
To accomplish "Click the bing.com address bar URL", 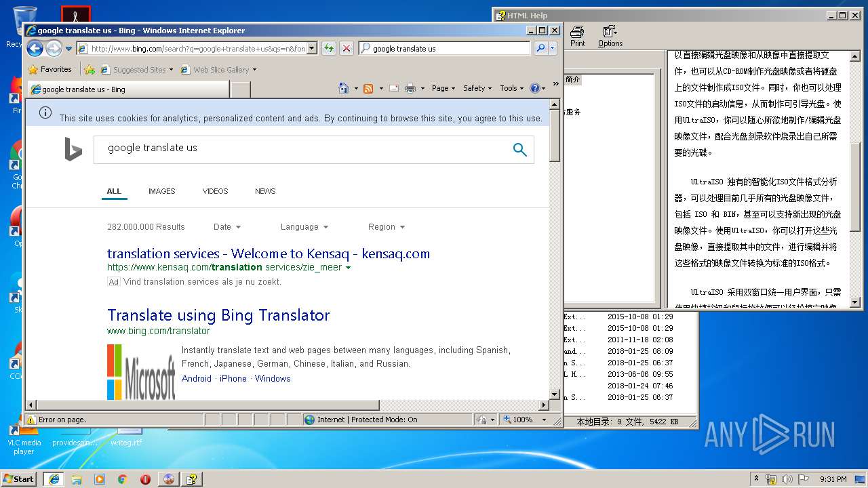I will [198, 49].
